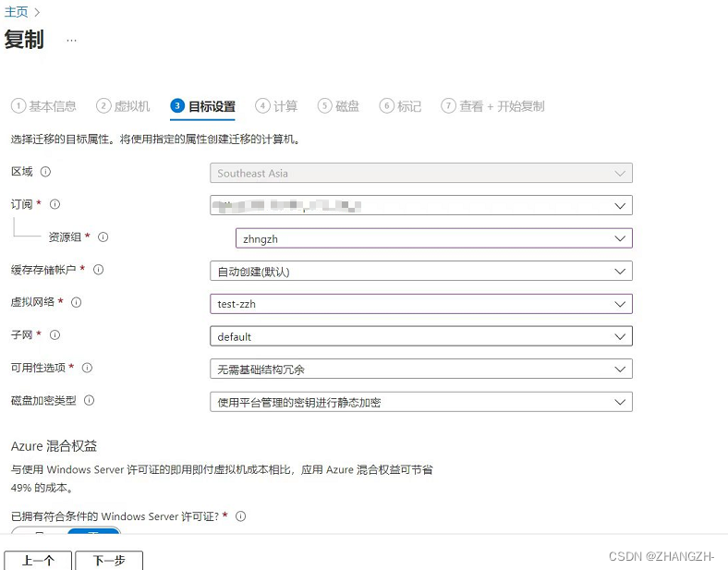Show info tooltip for 订阅
The width and height of the screenshot is (728, 570).
pos(55,204)
